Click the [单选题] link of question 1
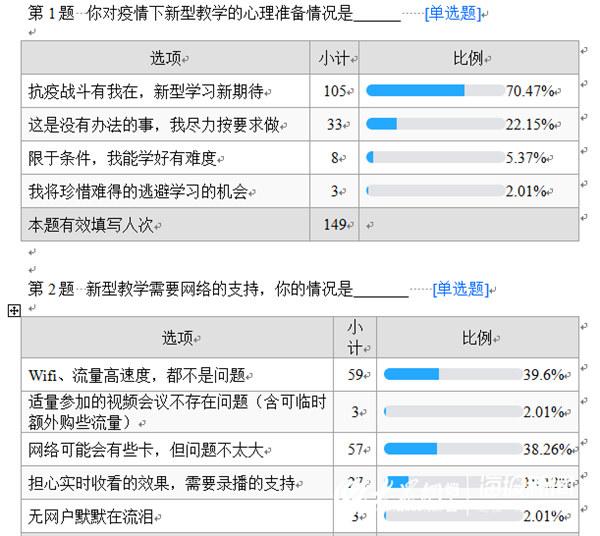The width and height of the screenshot is (600, 536). pos(453,14)
